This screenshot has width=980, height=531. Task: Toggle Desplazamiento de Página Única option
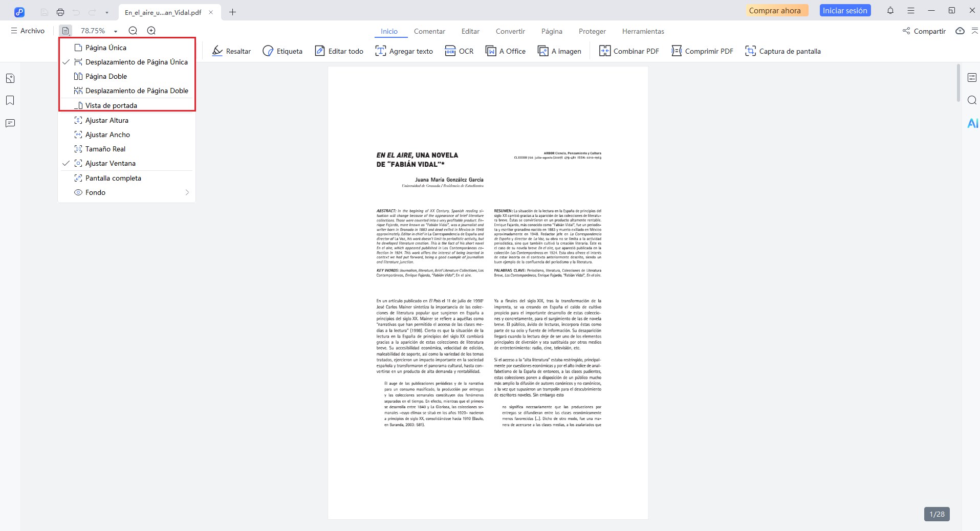pos(127,62)
